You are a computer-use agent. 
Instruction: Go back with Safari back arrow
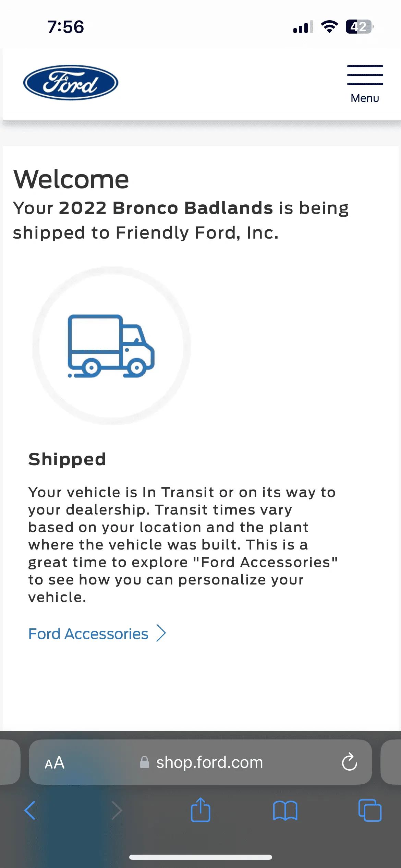pos(30,810)
